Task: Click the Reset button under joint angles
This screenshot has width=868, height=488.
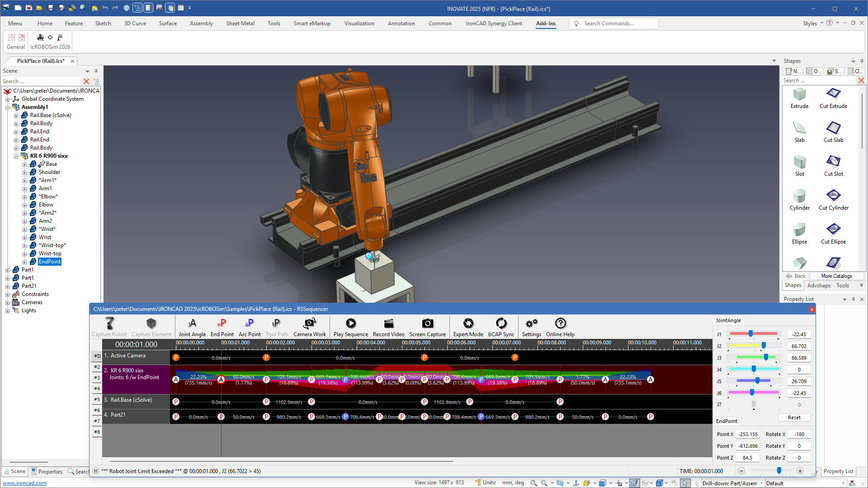Action: pos(794,418)
